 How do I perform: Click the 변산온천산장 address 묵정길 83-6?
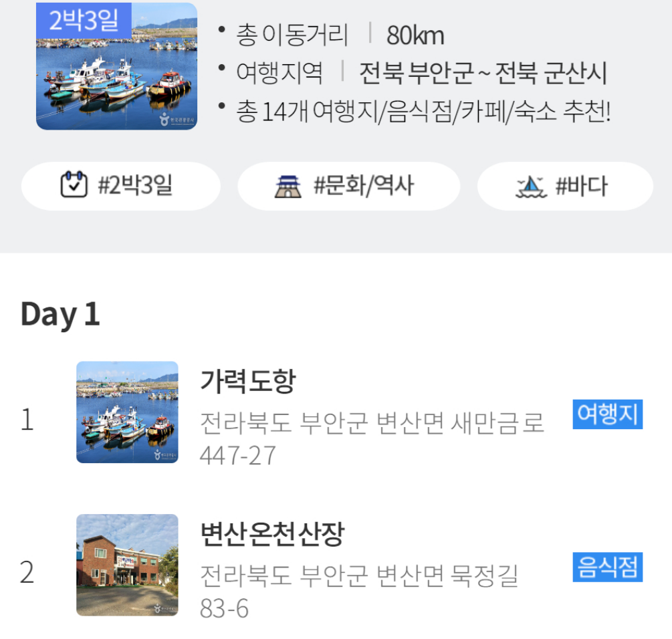pyautogui.click(x=359, y=592)
